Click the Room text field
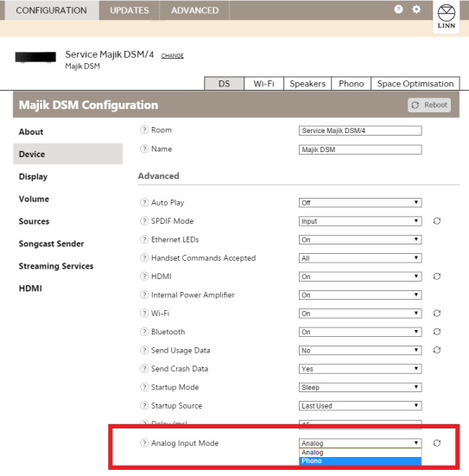Screen dimensions: 469x476 tap(360, 130)
